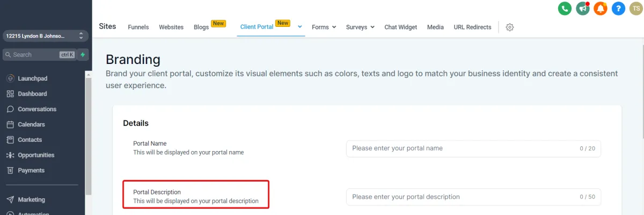Open Opportunities in the sidebar
Image resolution: width=644 pixels, height=215 pixels.
36,155
